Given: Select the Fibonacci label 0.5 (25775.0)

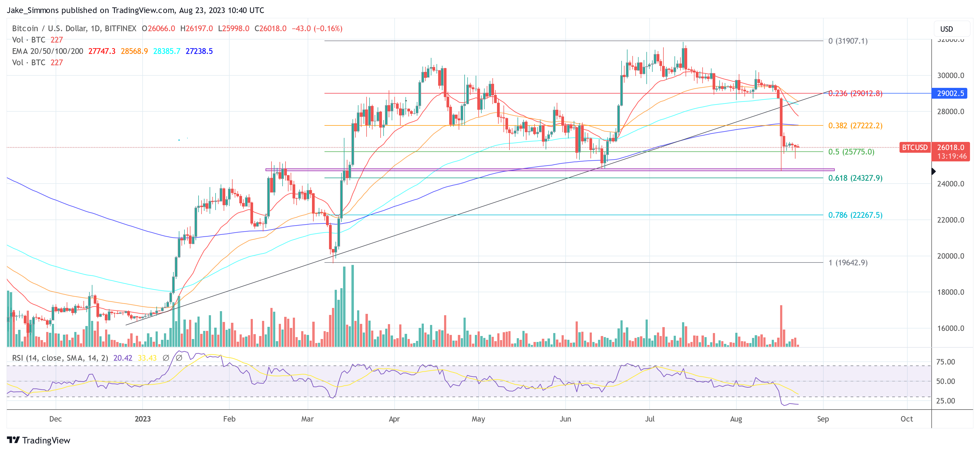Looking at the screenshot, I should pyautogui.click(x=851, y=152).
